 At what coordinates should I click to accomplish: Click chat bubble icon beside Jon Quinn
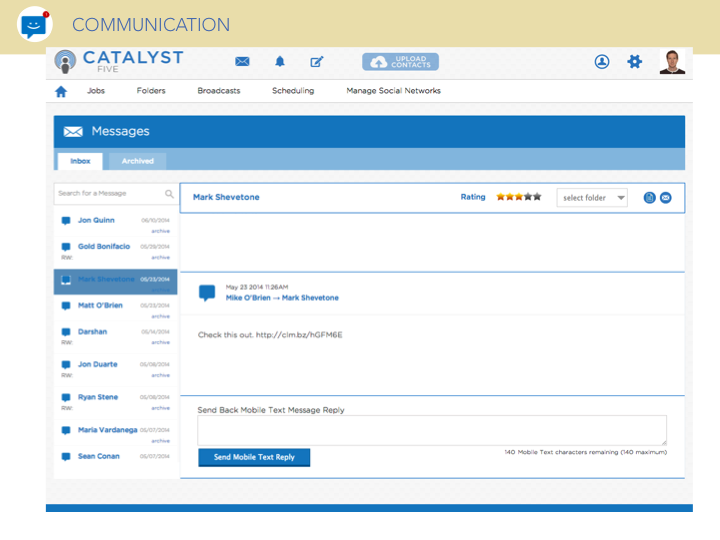pos(66,221)
